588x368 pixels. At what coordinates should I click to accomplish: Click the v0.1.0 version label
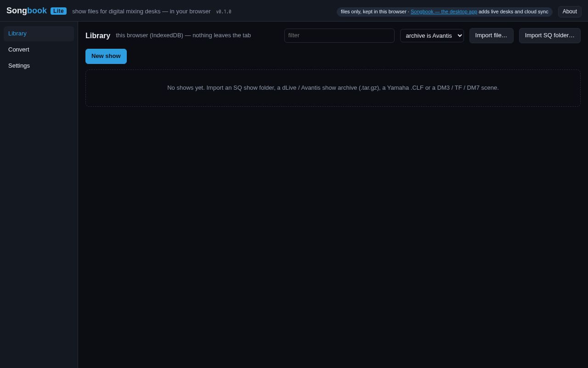pos(224,12)
